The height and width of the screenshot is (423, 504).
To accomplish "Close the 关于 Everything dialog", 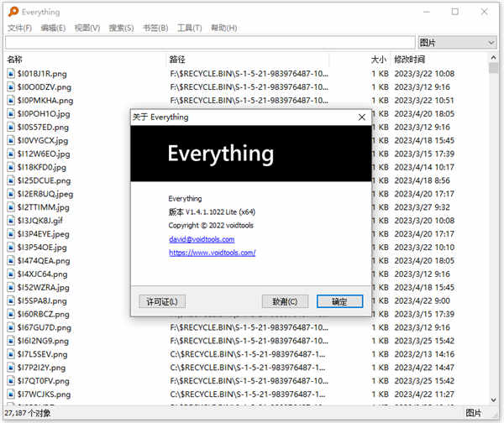I will click(362, 117).
